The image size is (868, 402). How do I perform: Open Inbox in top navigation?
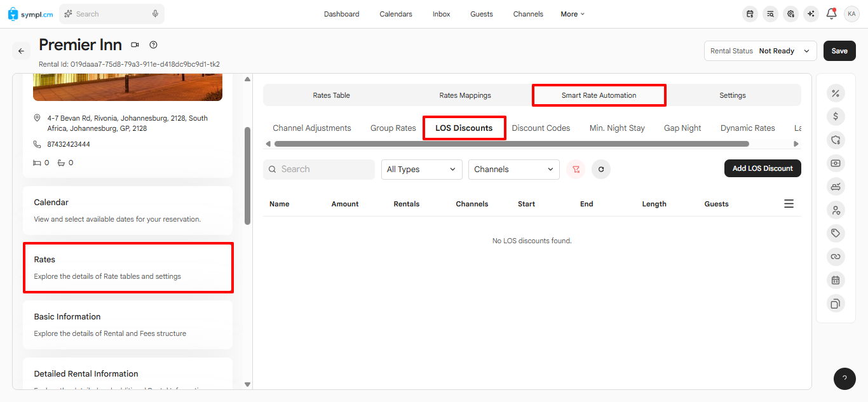(x=441, y=14)
